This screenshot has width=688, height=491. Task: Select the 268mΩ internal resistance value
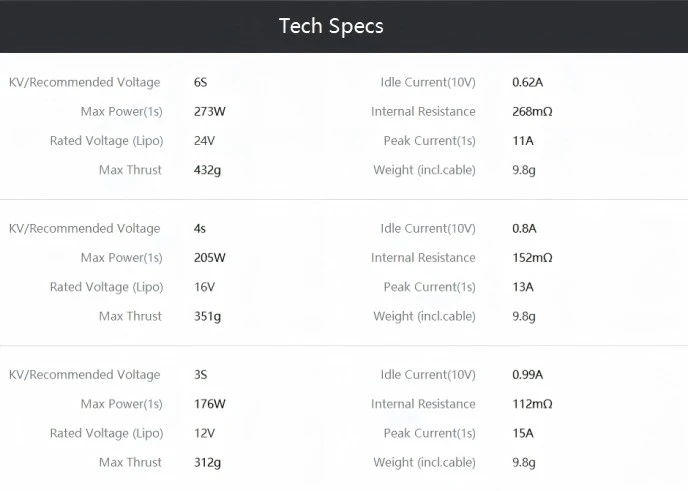[532, 111]
